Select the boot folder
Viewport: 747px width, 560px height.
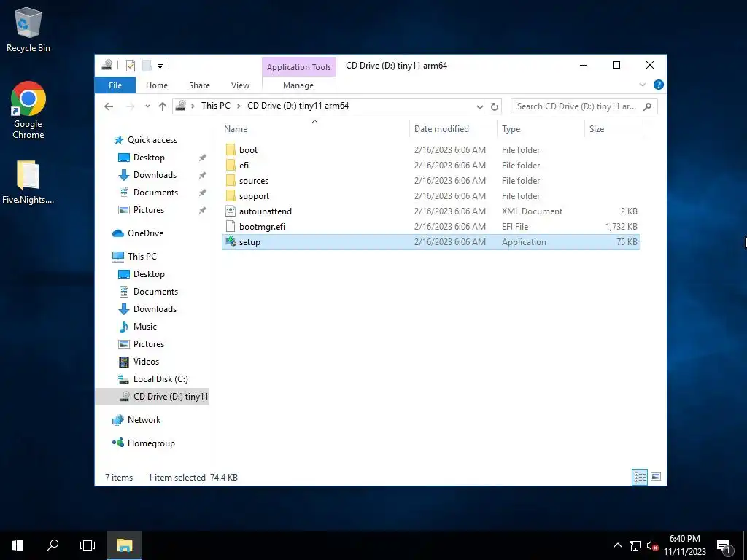tap(430, 150)
